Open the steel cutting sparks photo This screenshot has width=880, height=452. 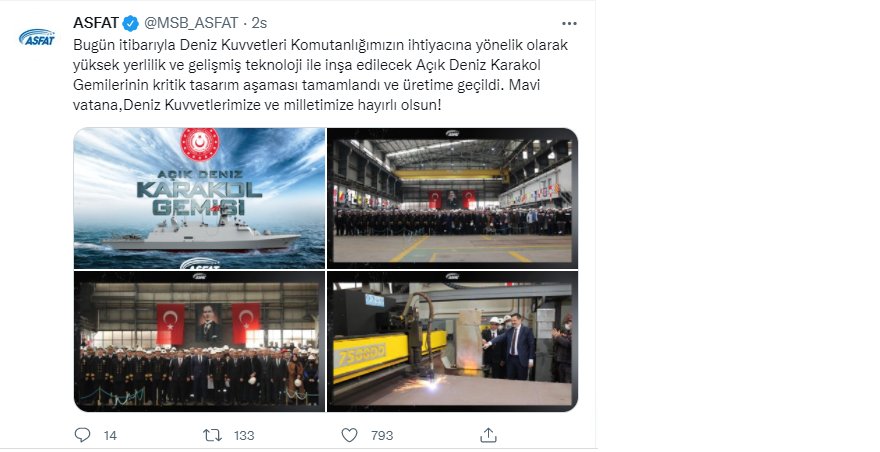(x=452, y=341)
